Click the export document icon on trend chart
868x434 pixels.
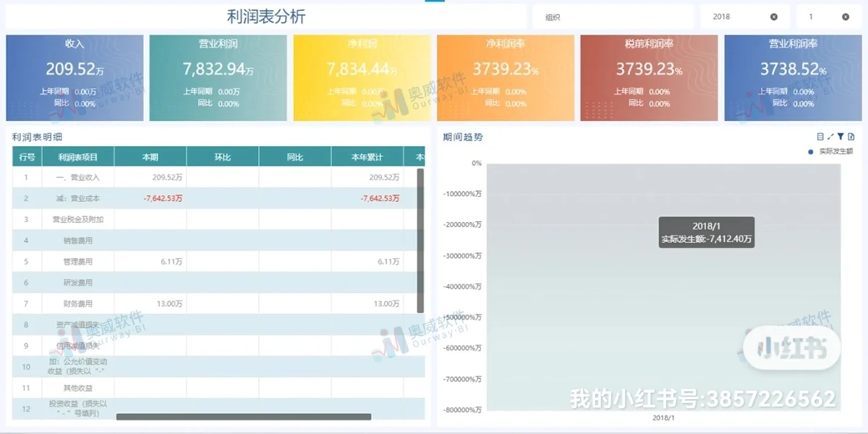tap(851, 136)
